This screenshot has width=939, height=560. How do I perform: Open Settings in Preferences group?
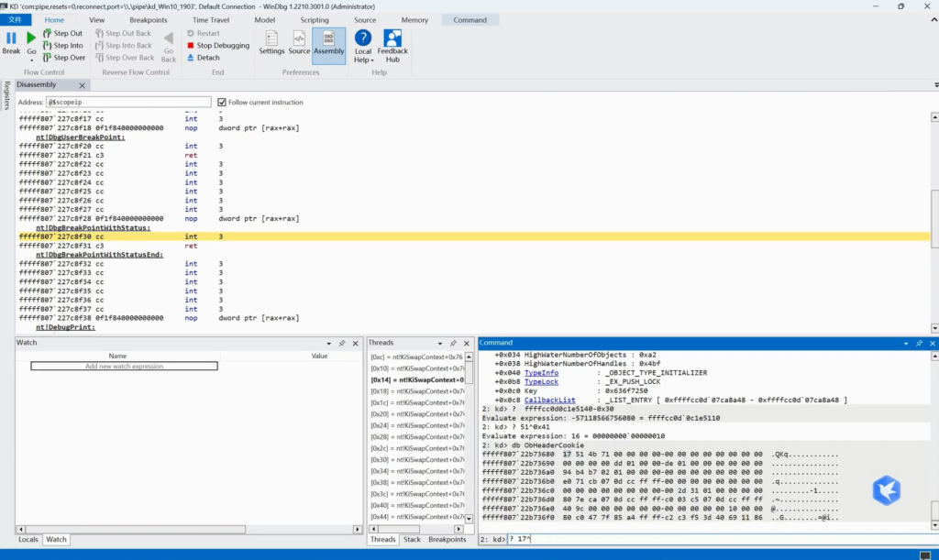click(x=271, y=43)
